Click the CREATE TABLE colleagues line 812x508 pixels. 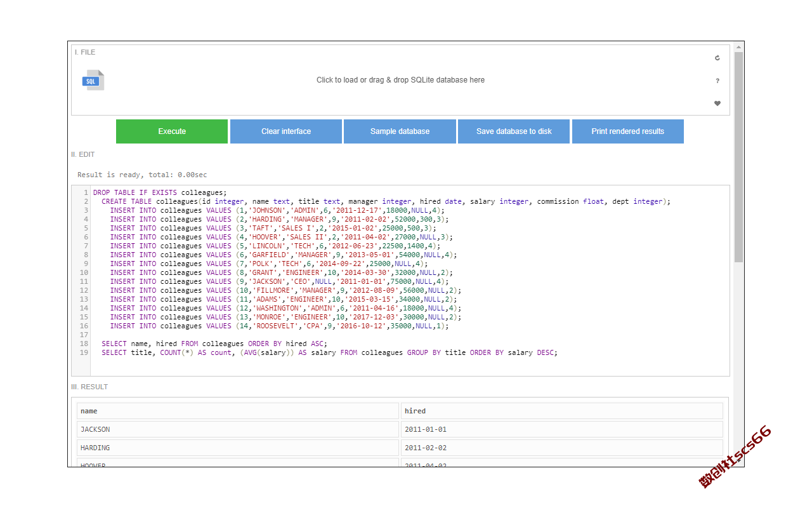tap(386, 201)
